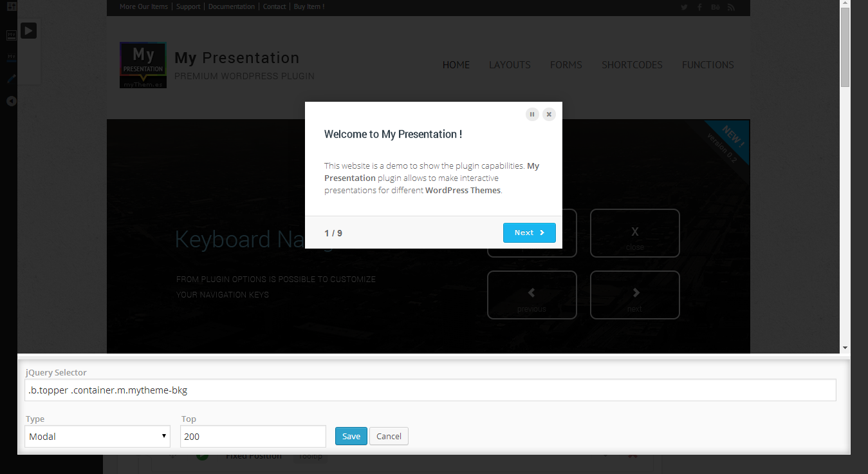
Task: Open the FORMS menu item
Action: pyautogui.click(x=566, y=65)
